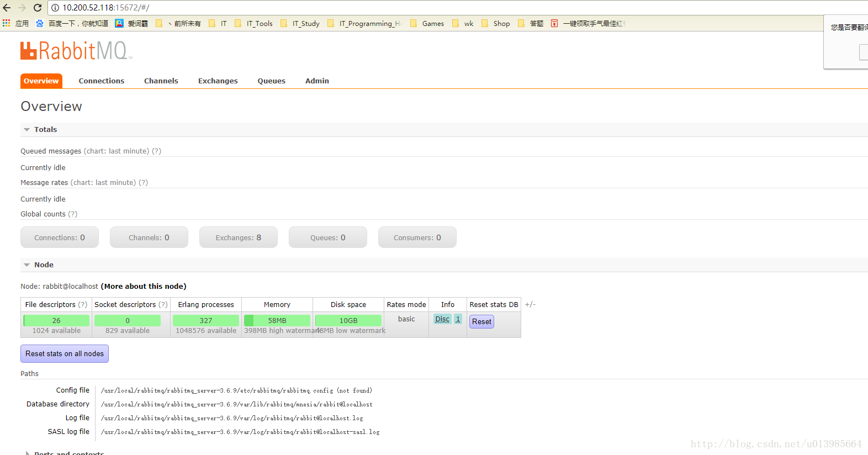The width and height of the screenshot is (868, 455).
Task: Click chart: last minute link for Queued messages
Action: [117, 151]
